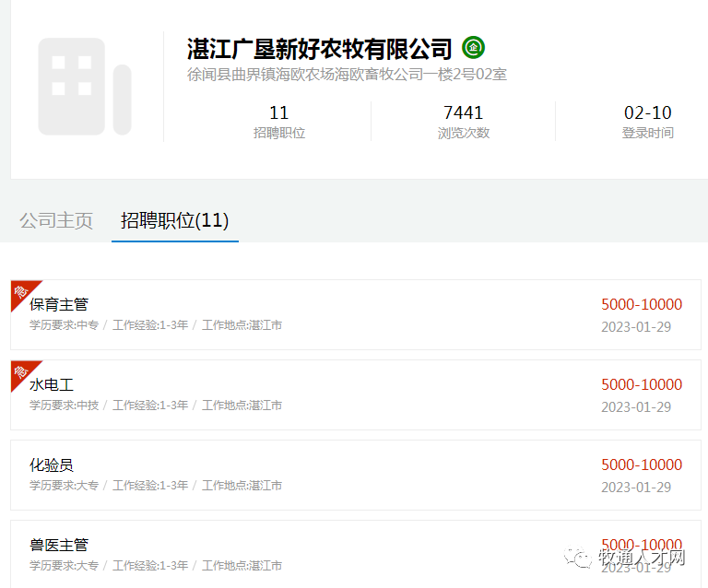Click 学历要求:大专 in 兽医主管 row
This screenshot has width=708, height=588.
64,566
